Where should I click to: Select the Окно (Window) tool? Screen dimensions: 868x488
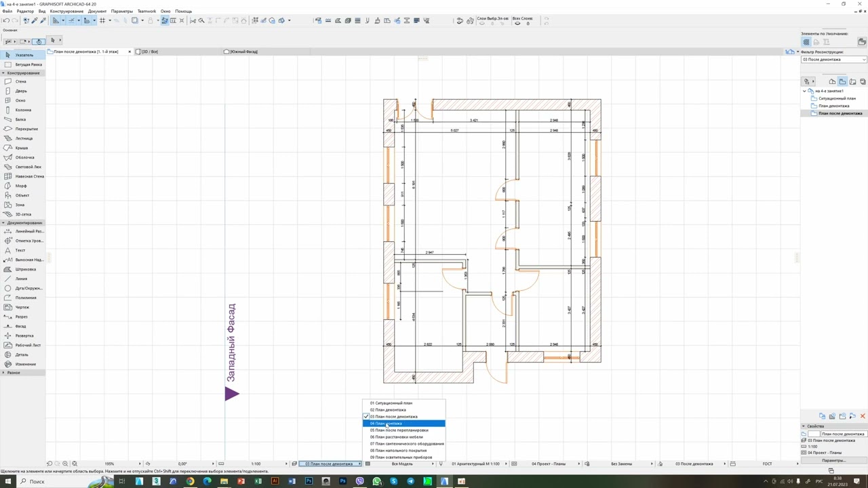click(20, 100)
